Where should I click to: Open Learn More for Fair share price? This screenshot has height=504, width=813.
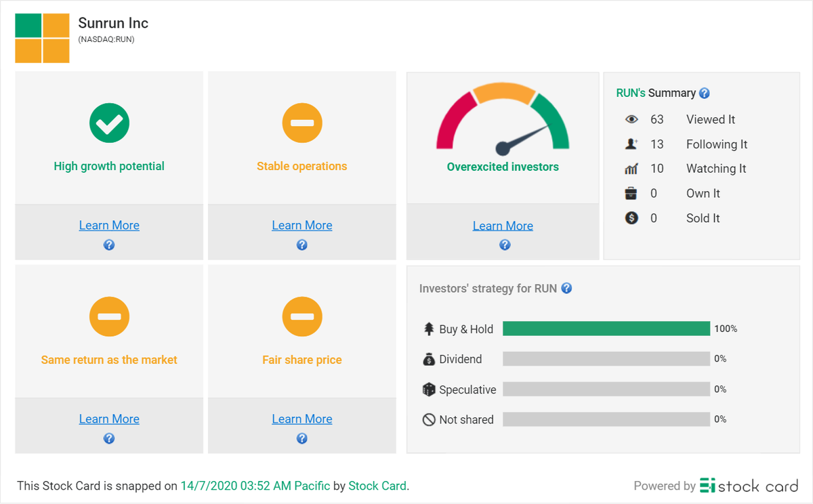pos(302,419)
